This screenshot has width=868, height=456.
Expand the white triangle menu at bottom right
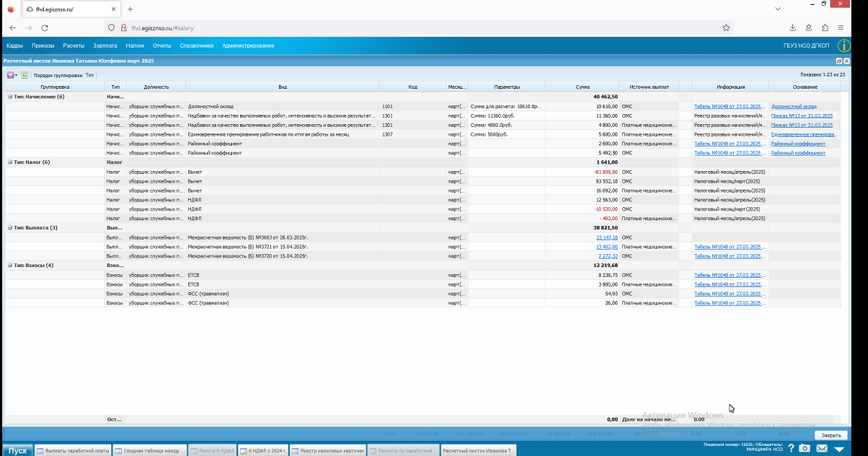[x=839, y=449]
